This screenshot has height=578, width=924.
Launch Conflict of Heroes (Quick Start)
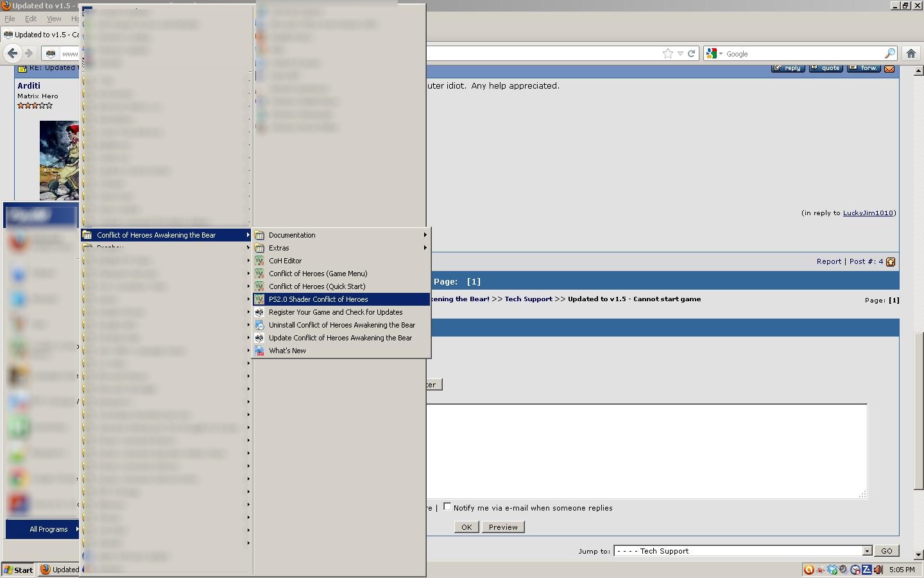click(341, 286)
